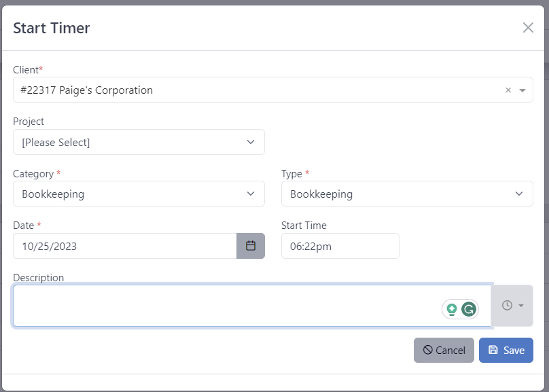Click the Start Time field

click(340, 246)
